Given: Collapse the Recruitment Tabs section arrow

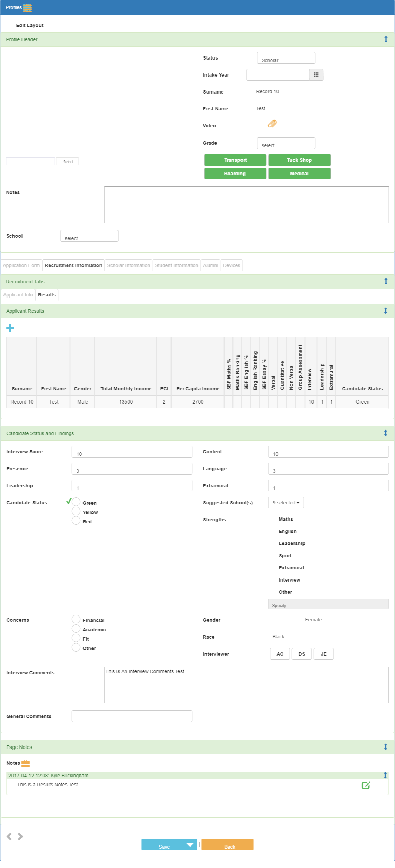Looking at the screenshot, I should [386, 282].
